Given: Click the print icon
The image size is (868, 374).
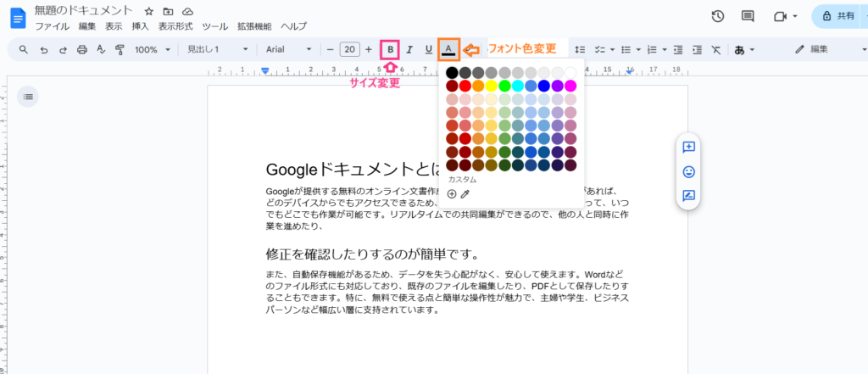Looking at the screenshot, I should pyautogui.click(x=82, y=50).
